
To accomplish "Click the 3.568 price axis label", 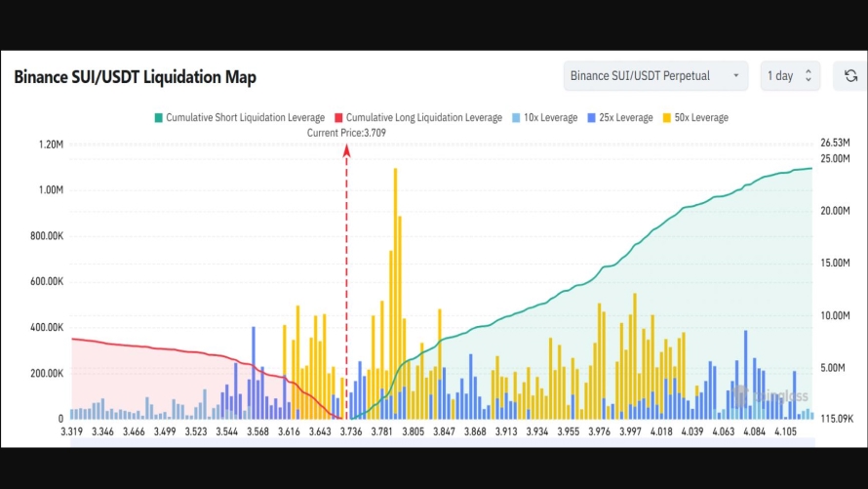I will [x=258, y=431].
